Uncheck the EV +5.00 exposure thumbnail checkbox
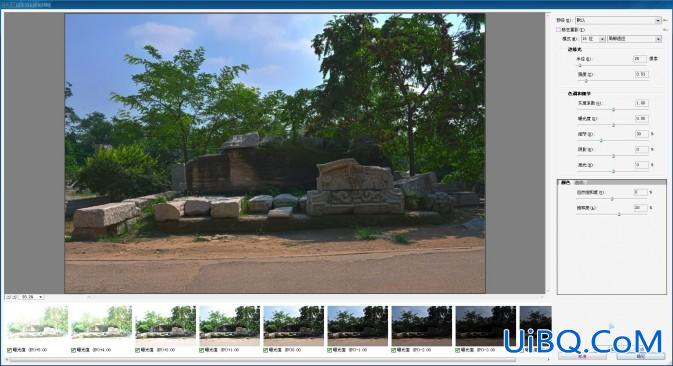The height and width of the screenshot is (366, 673). [x=9, y=350]
